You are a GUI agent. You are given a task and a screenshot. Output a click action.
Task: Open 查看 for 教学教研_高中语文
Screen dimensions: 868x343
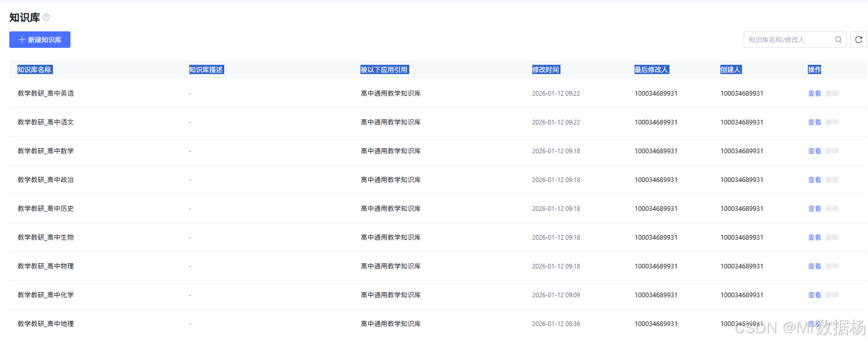[x=815, y=122]
